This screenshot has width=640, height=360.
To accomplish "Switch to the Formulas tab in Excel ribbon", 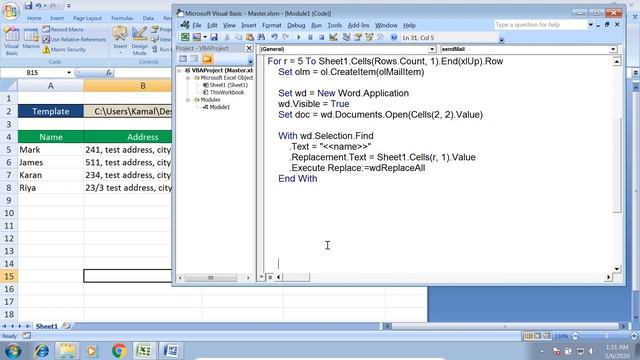I will tap(122, 18).
